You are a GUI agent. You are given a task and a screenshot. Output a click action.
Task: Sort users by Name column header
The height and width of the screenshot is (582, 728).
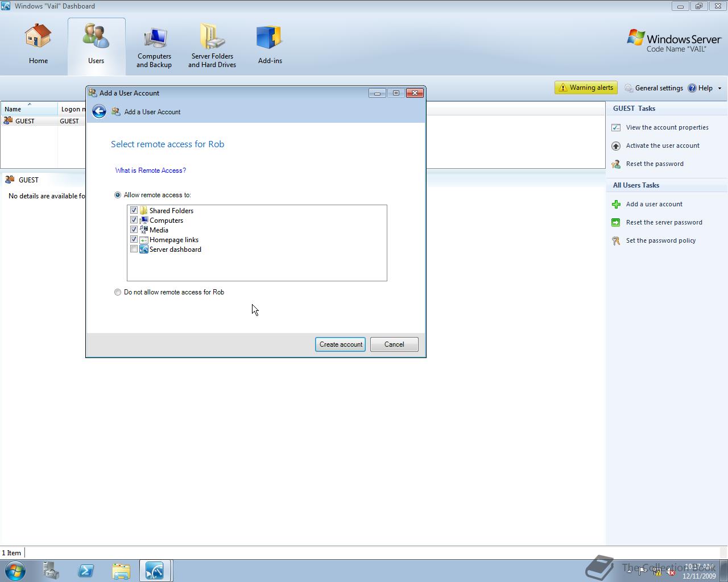(x=29, y=109)
